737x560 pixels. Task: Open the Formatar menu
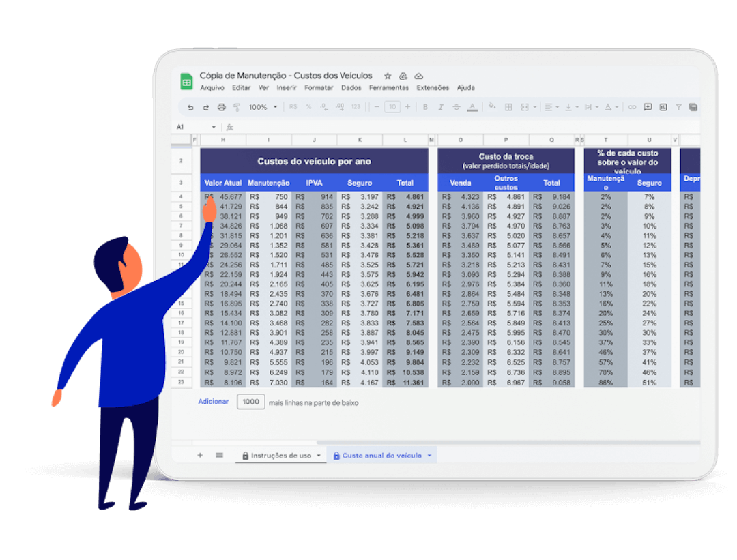tap(319, 88)
